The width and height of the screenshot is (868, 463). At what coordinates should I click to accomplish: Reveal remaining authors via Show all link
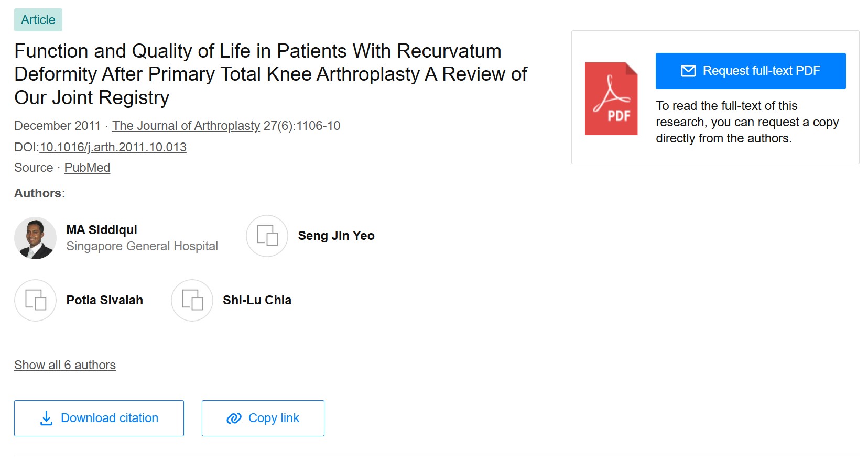[64, 365]
